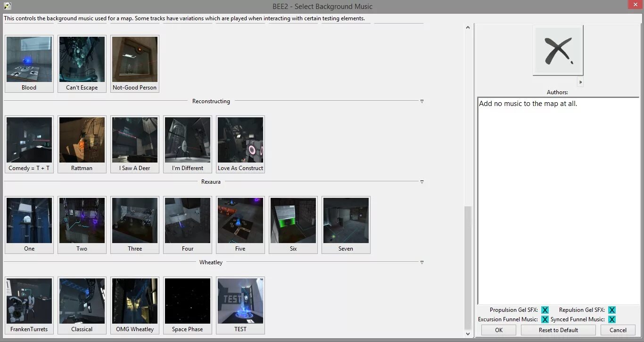The image size is (644, 342).
Task: Select Rexaura track One
Action: [x=29, y=225]
